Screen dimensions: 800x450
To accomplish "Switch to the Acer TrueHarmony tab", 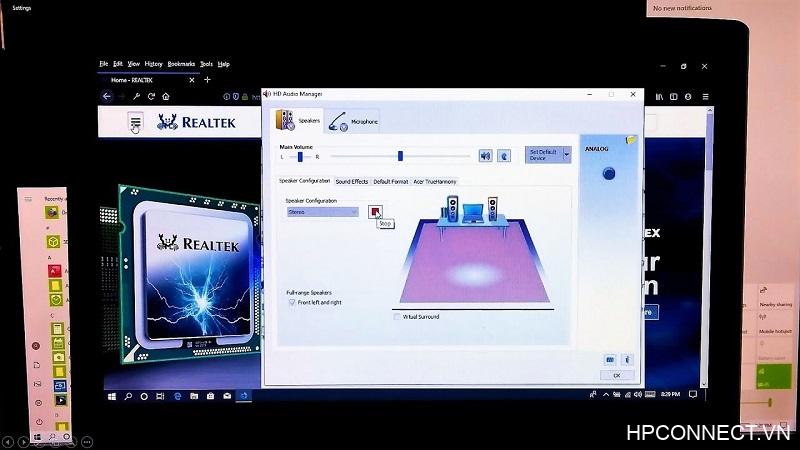I will point(435,182).
